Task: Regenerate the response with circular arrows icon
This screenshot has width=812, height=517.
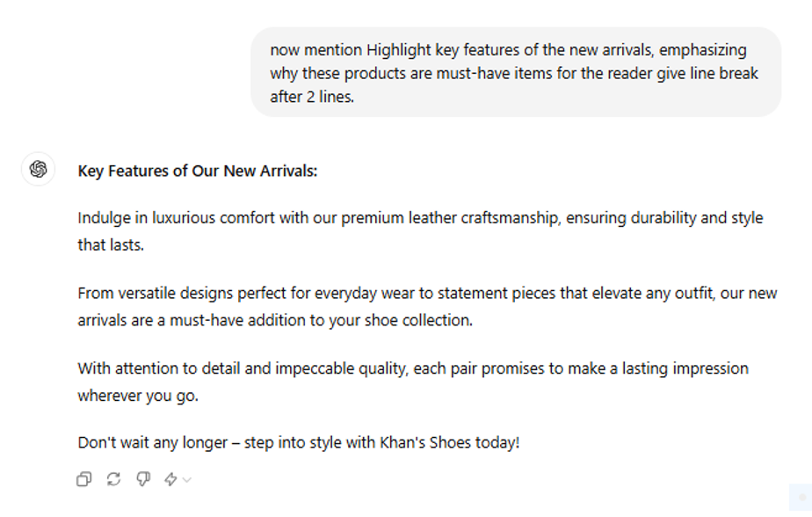Action: [x=113, y=479]
